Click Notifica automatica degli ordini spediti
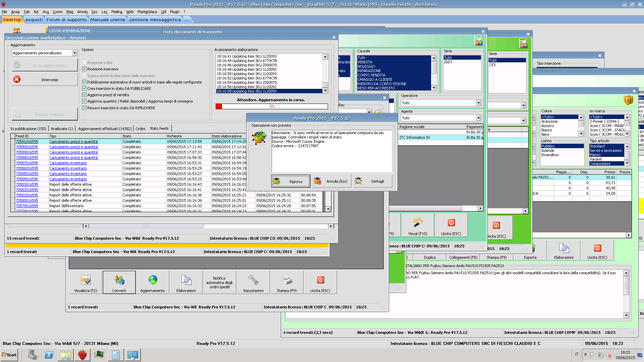Image resolution: width=644 pixels, height=362 pixels. tap(220, 283)
